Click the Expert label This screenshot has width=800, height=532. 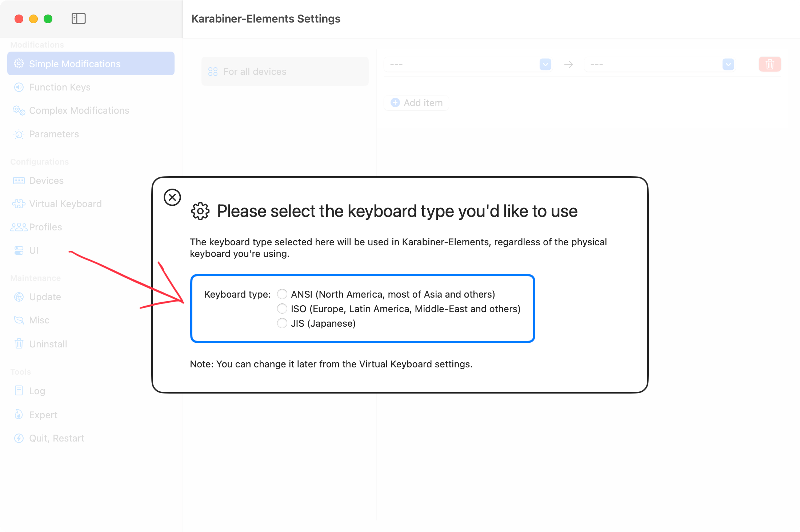43,415
